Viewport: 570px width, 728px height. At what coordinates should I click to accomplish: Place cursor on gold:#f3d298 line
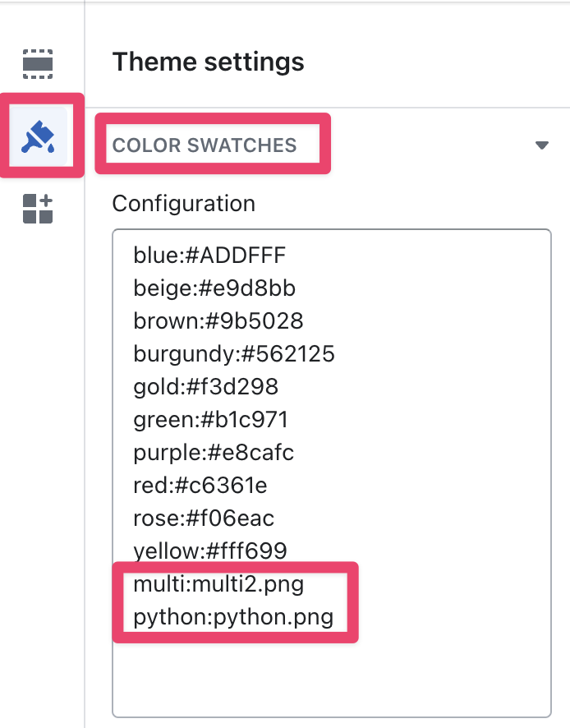(x=206, y=387)
